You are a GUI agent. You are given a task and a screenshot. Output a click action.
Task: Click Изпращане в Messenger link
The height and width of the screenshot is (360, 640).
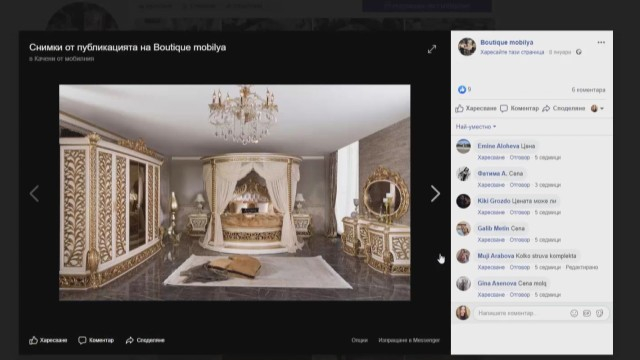409,340
